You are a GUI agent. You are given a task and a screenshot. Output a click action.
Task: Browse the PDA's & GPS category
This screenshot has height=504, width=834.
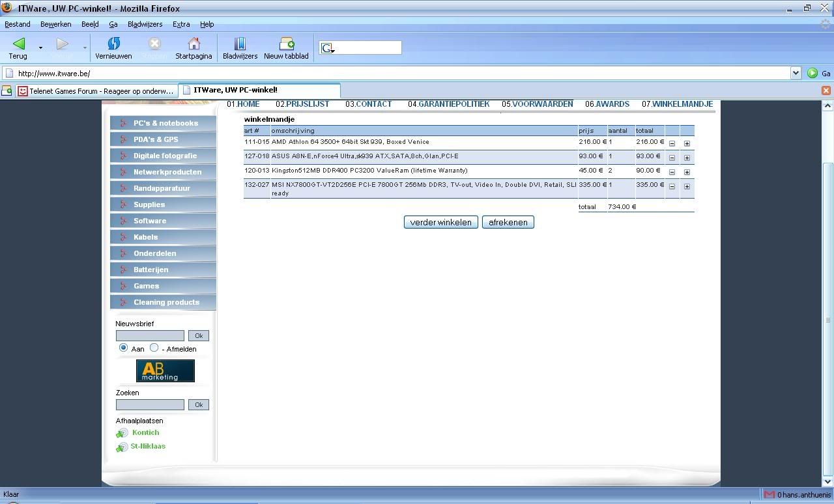(163, 139)
